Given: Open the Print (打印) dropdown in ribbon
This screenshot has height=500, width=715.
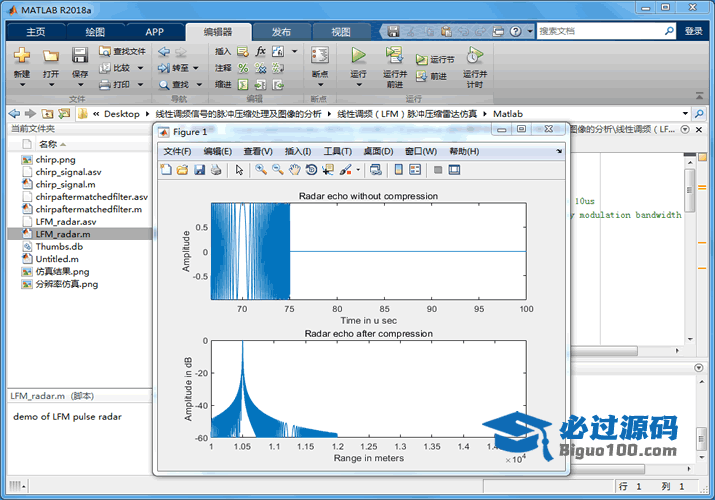Looking at the screenshot, I should pyautogui.click(x=138, y=86).
